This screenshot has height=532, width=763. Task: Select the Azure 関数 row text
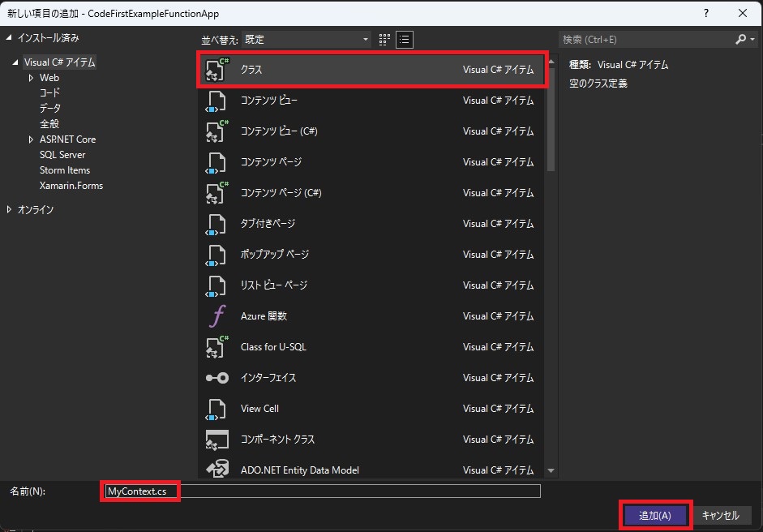pyautogui.click(x=264, y=316)
